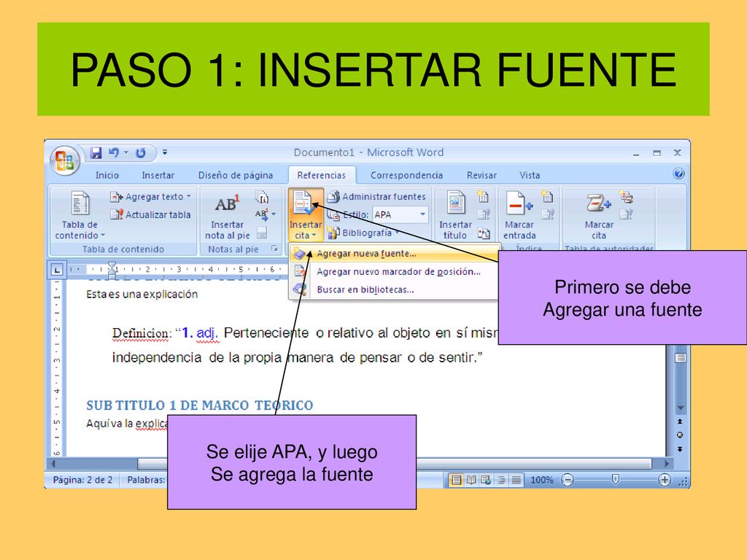Click the Insertar cita button
This screenshot has width=747, height=560.
point(306,215)
